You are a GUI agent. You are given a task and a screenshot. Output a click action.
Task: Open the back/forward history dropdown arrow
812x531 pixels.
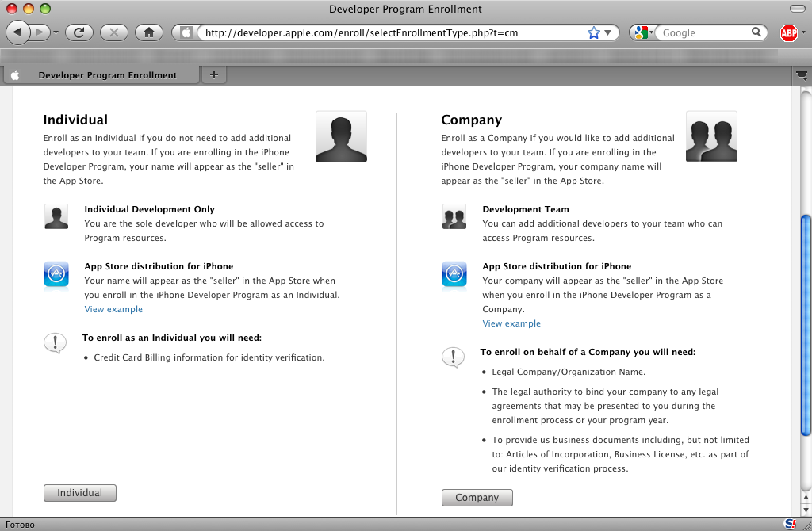[56, 32]
